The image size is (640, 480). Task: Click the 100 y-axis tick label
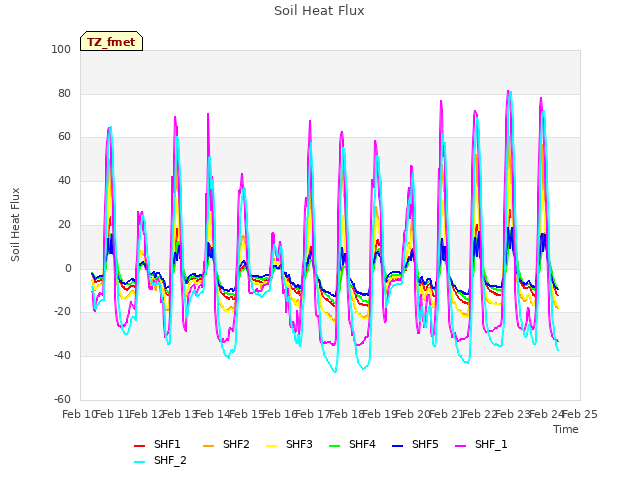61,49
